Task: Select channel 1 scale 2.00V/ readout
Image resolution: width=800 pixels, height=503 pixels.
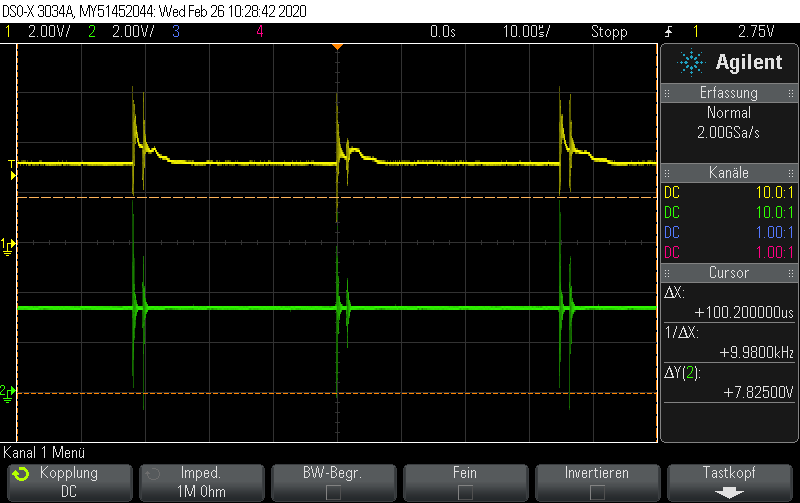Action: coord(49,32)
